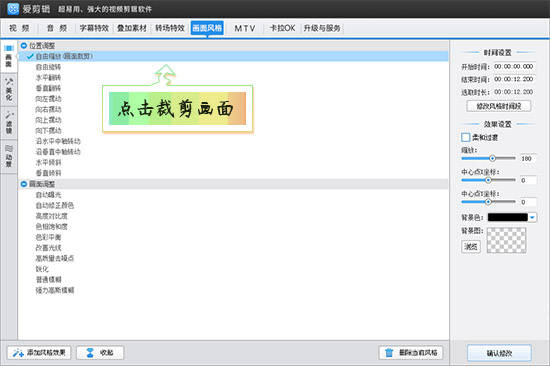Open the 视频 tab
This screenshot has height=366, width=550.
pyautogui.click(x=19, y=28)
